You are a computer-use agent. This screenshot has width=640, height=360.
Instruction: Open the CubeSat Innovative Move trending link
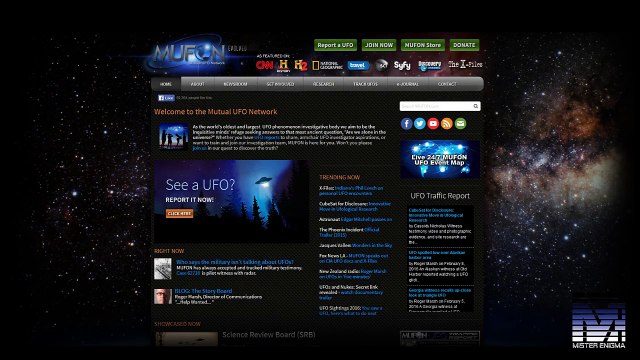pos(355,206)
